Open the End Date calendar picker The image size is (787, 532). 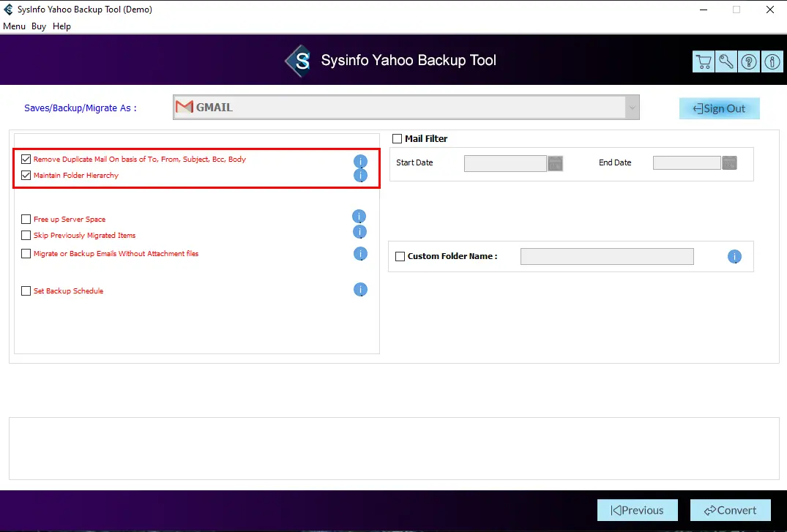(729, 163)
